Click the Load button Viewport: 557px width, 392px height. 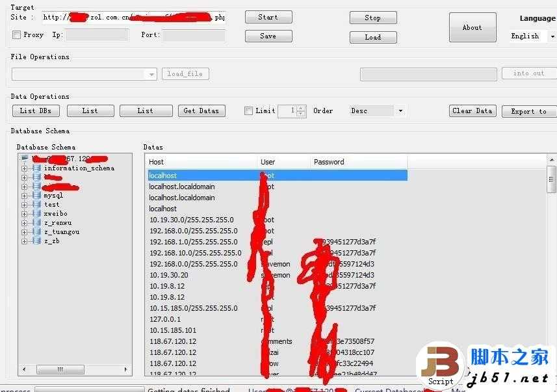[x=373, y=37]
